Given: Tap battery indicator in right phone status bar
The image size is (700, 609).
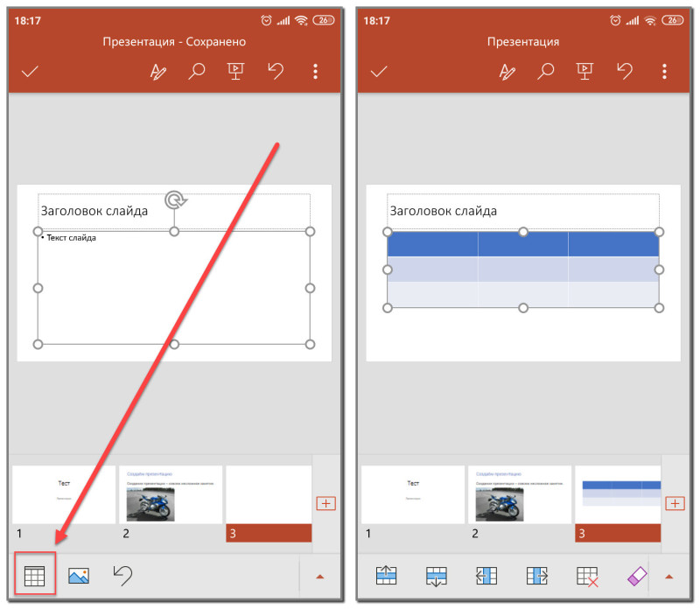Looking at the screenshot, I should (672, 20).
